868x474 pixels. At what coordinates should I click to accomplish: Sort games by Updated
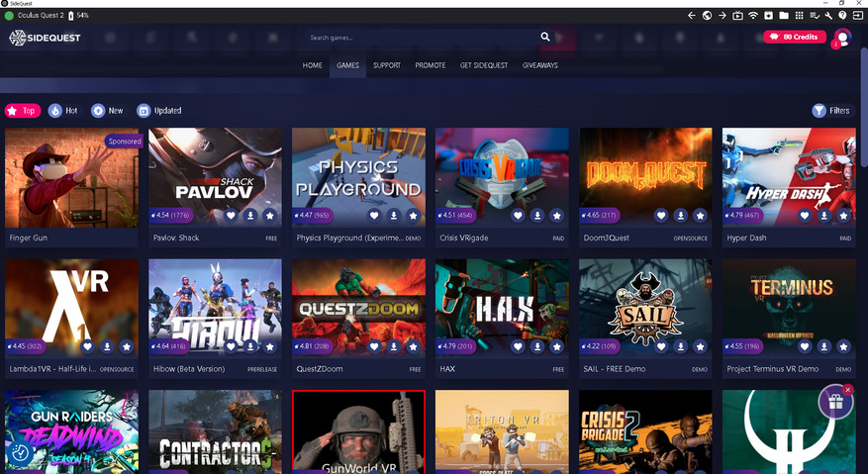160,111
